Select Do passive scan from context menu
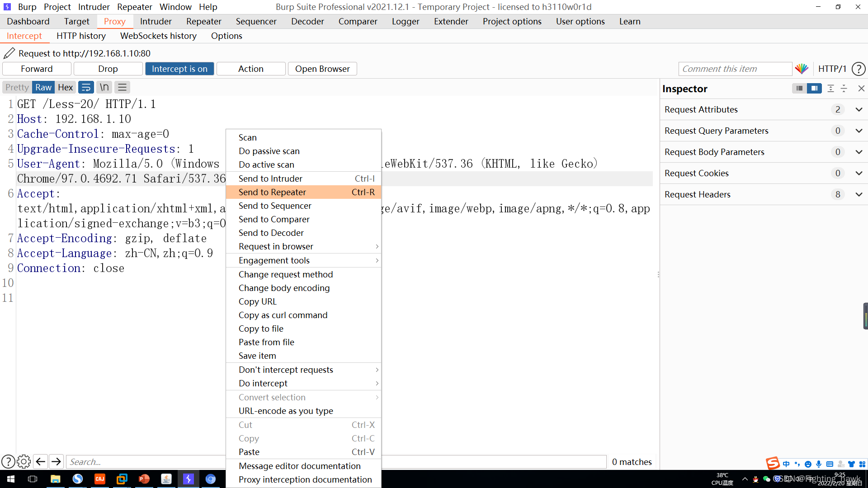The height and width of the screenshot is (488, 868). [x=268, y=151]
